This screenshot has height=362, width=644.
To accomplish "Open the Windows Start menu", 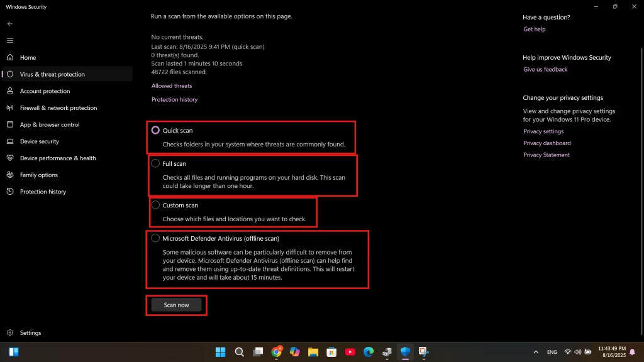I will point(221,352).
